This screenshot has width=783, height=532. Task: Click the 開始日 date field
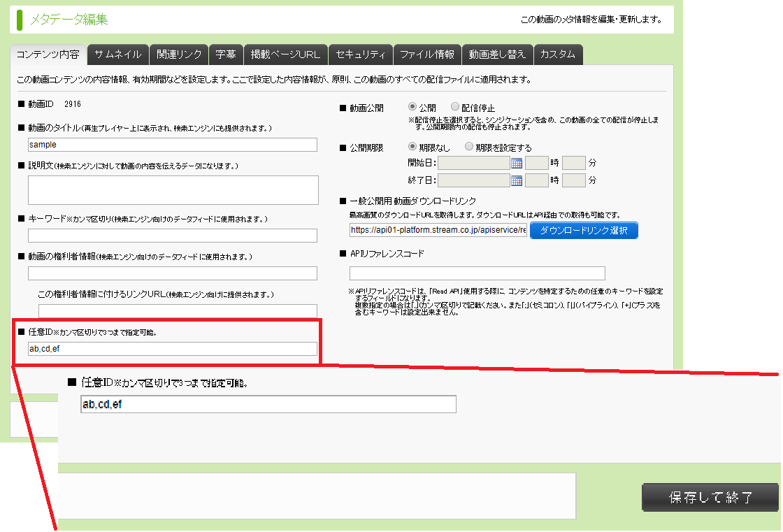474,163
